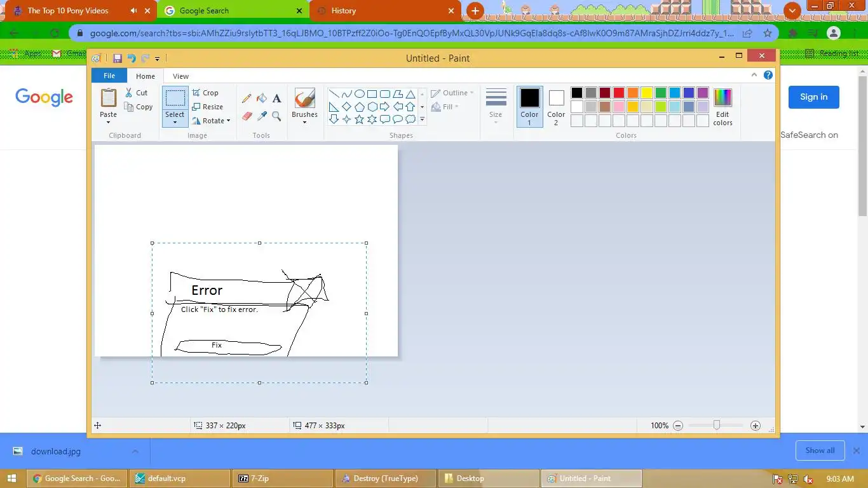Click Copy in the Clipboard group
The image size is (868, 488).
point(139,107)
